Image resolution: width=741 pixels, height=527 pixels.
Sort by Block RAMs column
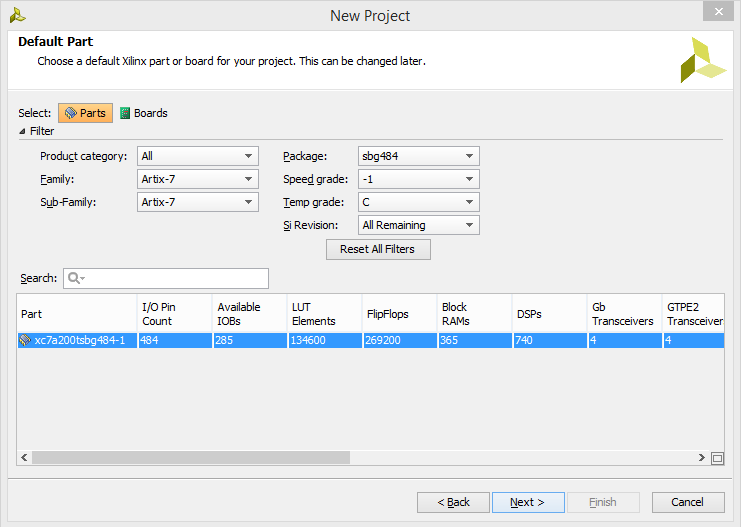pos(474,314)
